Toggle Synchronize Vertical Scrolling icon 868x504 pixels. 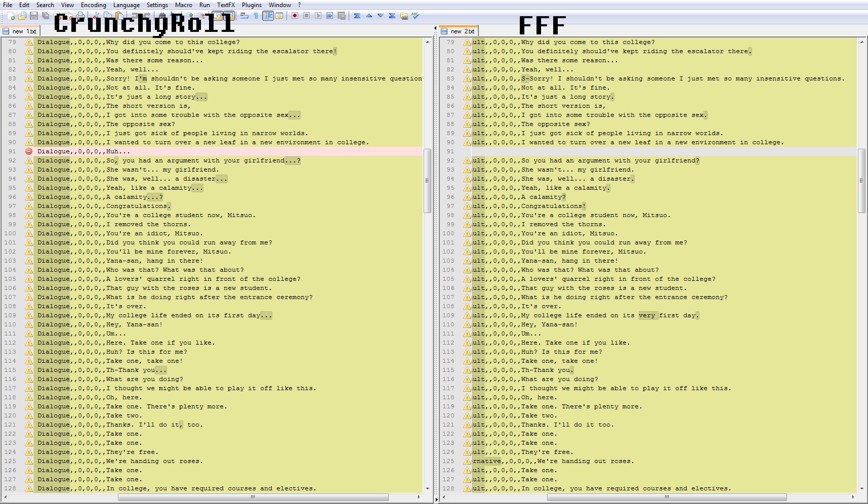[x=218, y=16]
